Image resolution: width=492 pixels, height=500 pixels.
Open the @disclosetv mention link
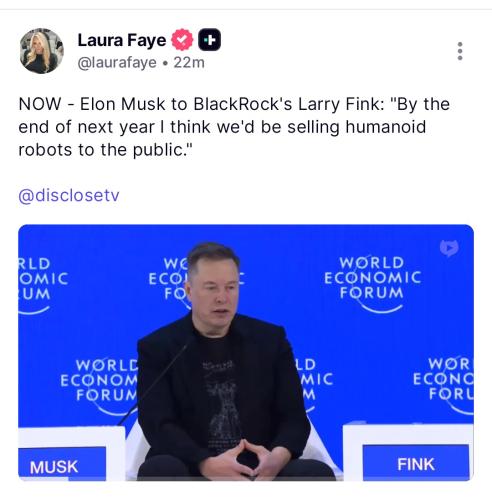pyautogui.click(x=69, y=195)
